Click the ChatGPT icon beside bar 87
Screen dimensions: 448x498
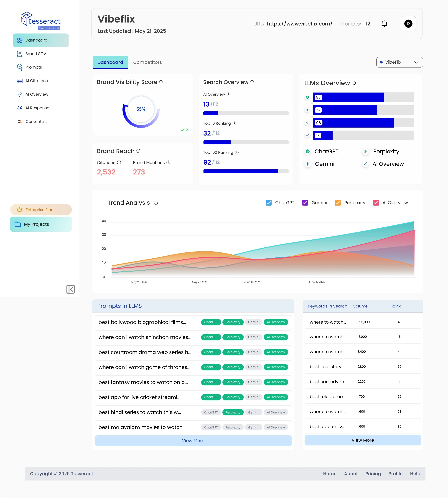307,97
